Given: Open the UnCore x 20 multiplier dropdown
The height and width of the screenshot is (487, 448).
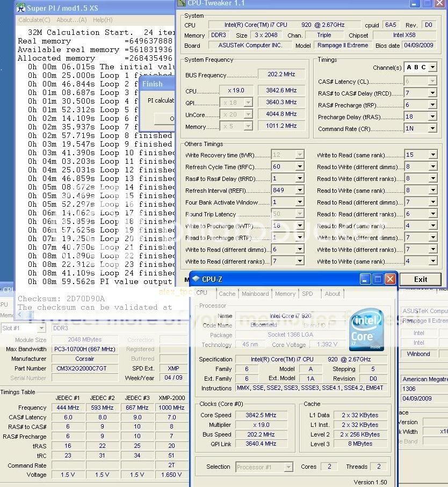Looking at the screenshot, I should pos(248,114).
